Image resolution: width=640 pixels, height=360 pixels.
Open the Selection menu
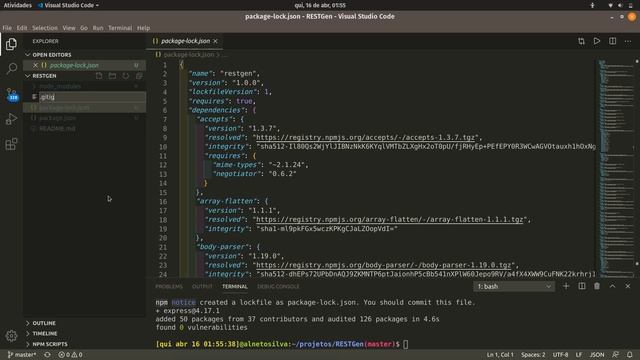pyautogui.click(x=45, y=28)
